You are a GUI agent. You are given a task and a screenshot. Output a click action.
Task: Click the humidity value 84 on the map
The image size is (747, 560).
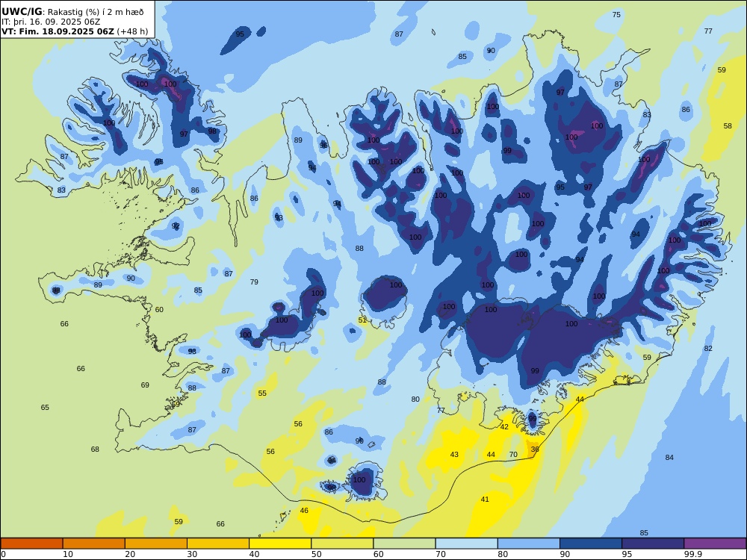click(x=670, y=458)
